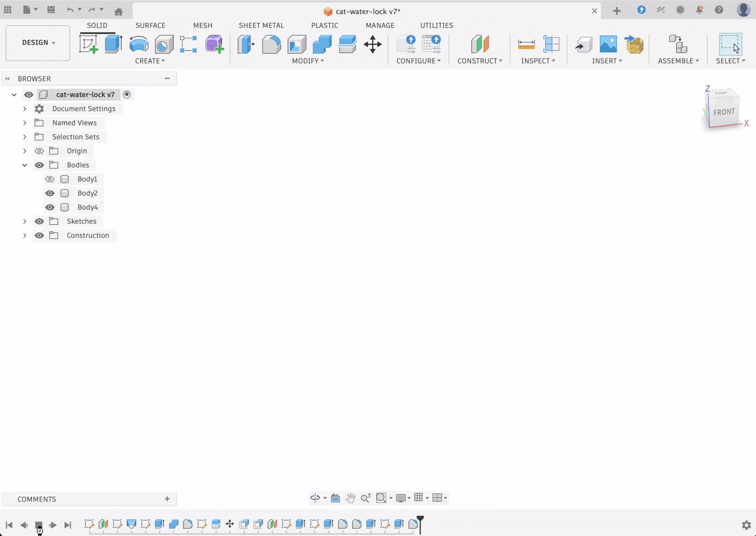This screenshot has height=536, width=756.
Task: Open the Orbit navigation tool
Action: tap(315, 498)
